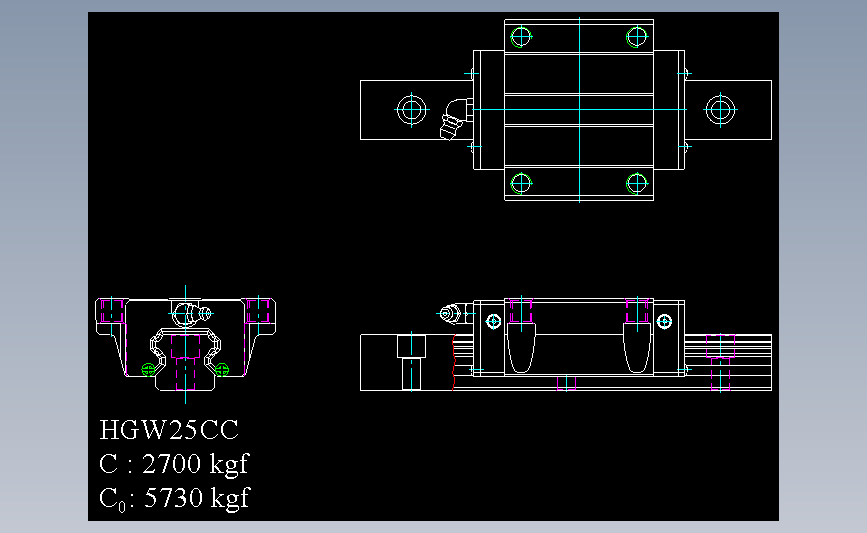Select the 'C0: 5730 kgf' text
Screen dimensions: 867x533
pos(175,498)
